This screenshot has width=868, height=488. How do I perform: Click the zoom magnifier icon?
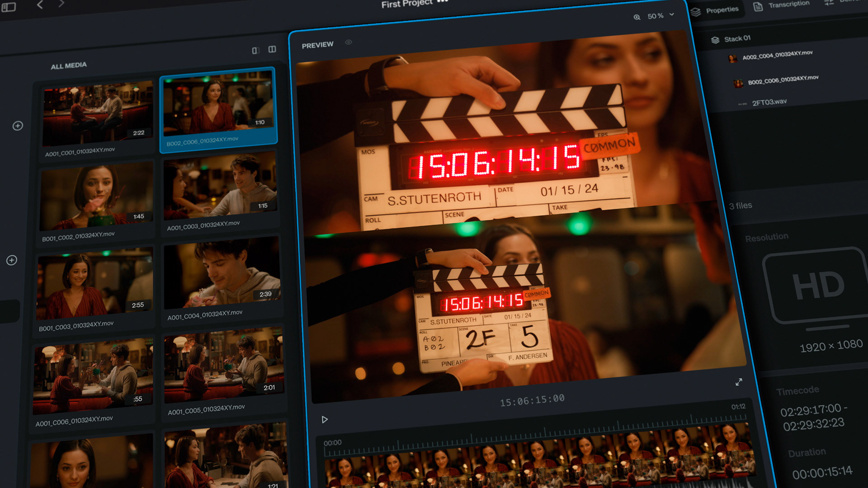637,17
